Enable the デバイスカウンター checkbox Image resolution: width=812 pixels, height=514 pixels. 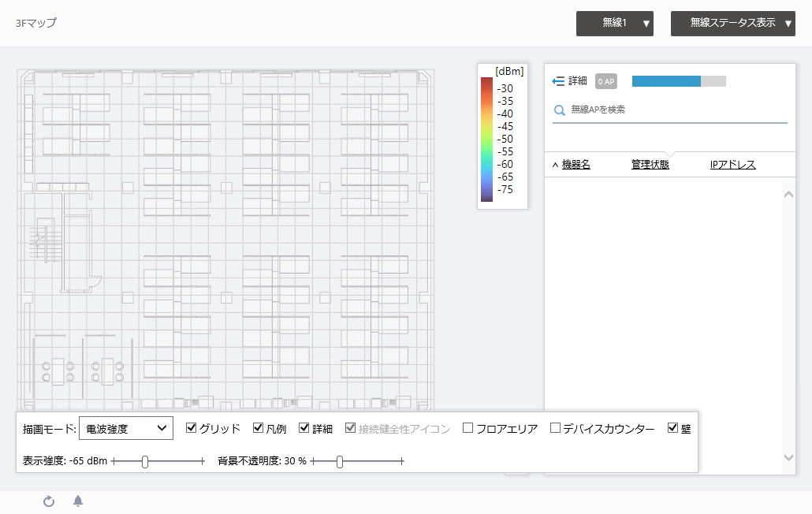(x=555, y=427)
